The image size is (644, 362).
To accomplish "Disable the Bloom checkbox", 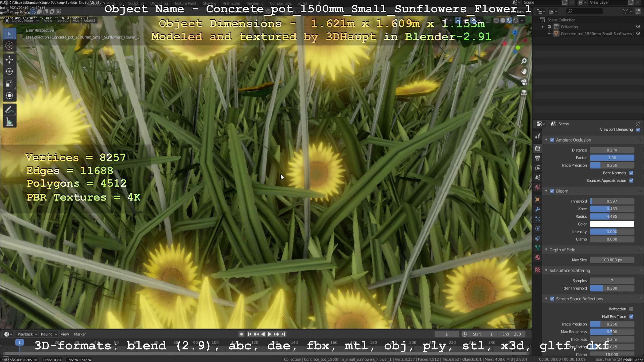I will click(552, 191).
